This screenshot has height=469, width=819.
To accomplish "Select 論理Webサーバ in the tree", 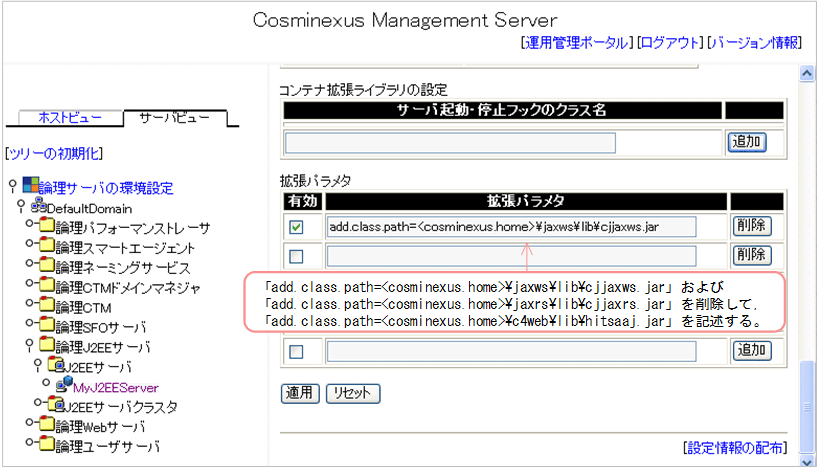I will click(x=100, y=427).
